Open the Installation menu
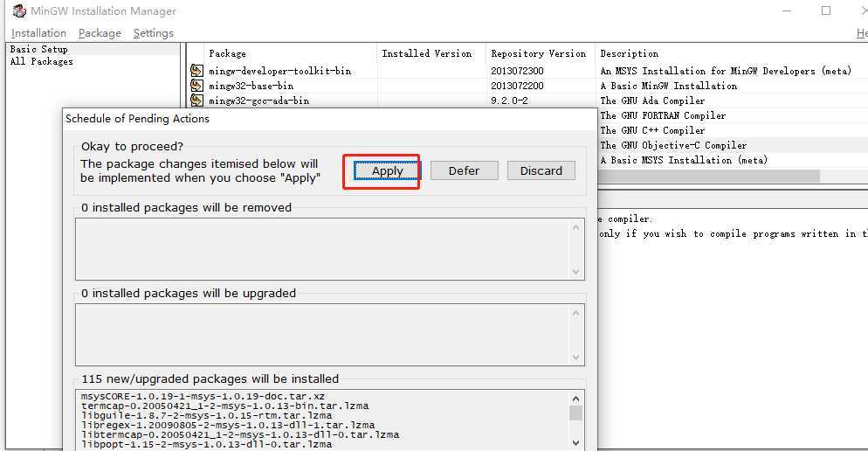The width and height of the screenshot is (868, 451). click(38, 33)
